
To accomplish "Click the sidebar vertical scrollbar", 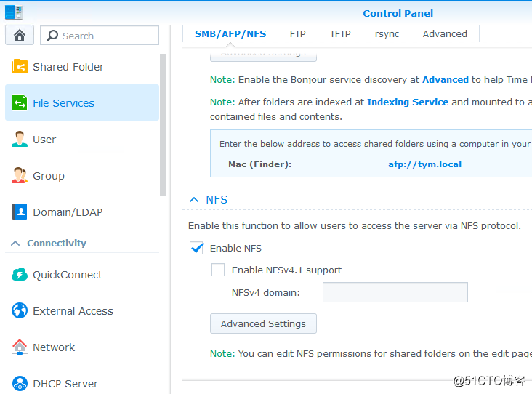I will [163, 124].
